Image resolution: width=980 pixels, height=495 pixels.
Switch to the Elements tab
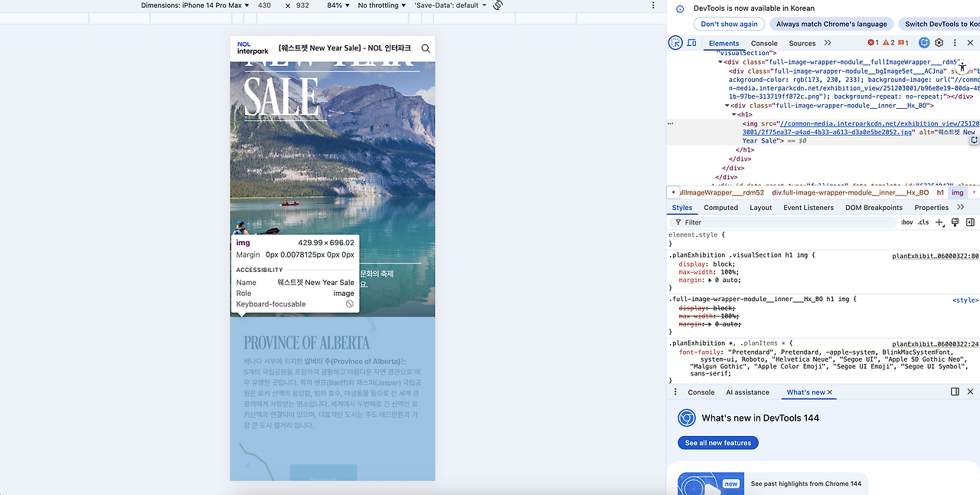[724, 44]
